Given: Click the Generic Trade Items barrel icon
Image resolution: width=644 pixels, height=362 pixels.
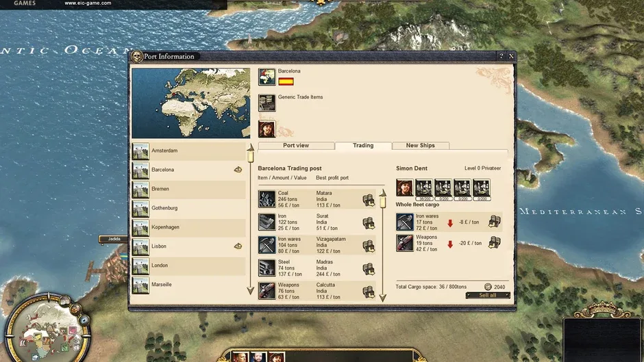Looking at the screenshot, I should (x=267, y=103).
